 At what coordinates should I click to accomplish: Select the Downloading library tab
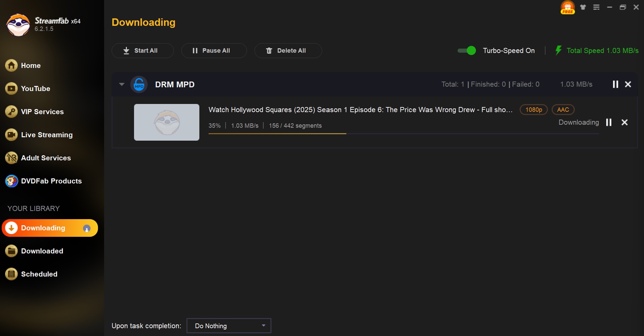[50, 228]
